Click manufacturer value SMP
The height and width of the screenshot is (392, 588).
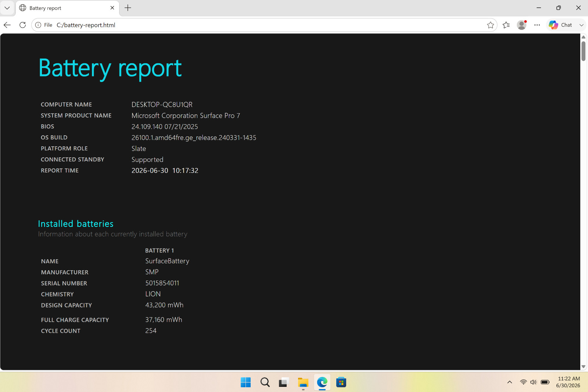click(x=152, y=272)
